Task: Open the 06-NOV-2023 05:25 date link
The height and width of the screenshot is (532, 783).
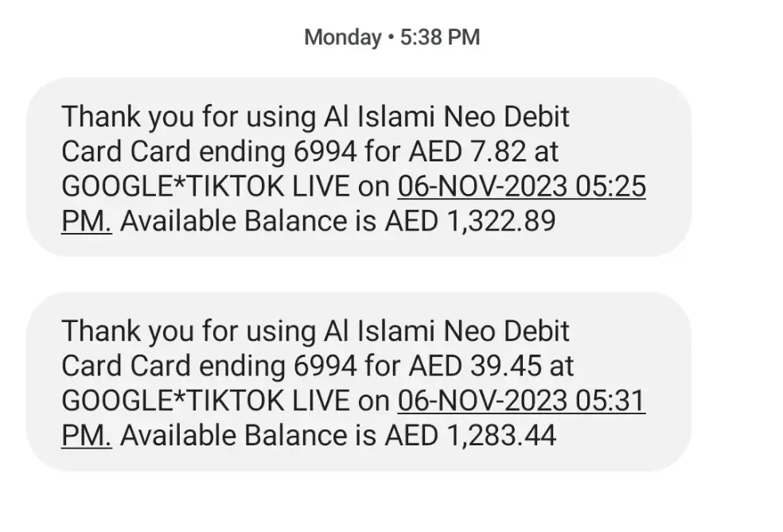Action: coord(521,187)
